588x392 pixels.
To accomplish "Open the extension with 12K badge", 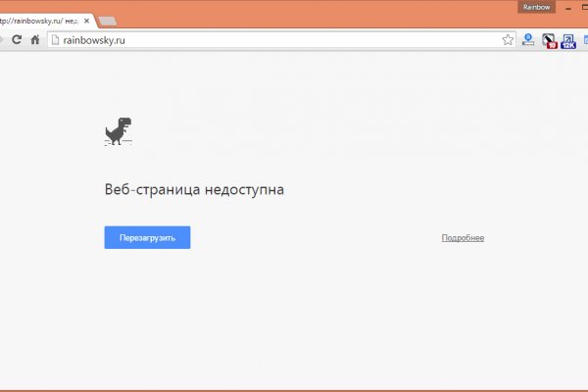I will point(568,41).
